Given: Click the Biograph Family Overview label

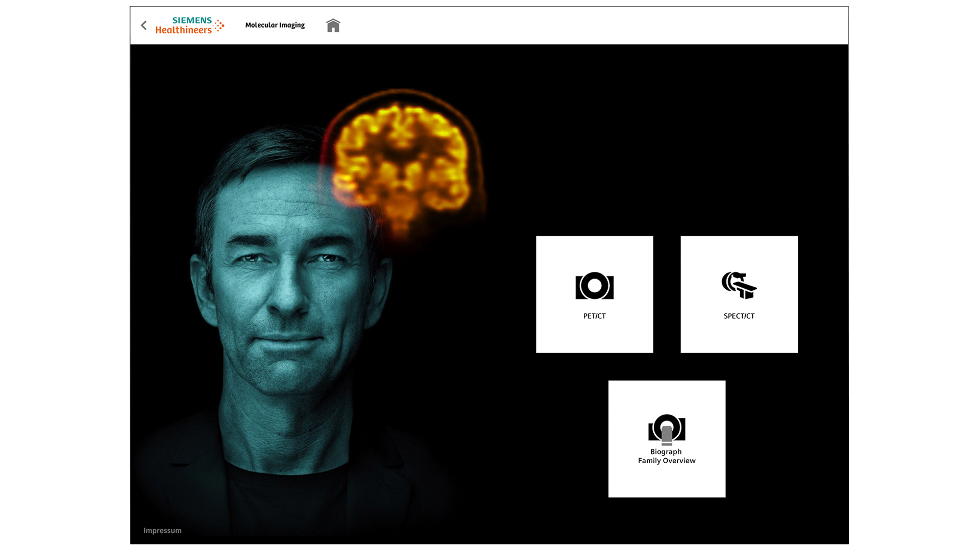Looking at the screenshot, I should 666,456.
